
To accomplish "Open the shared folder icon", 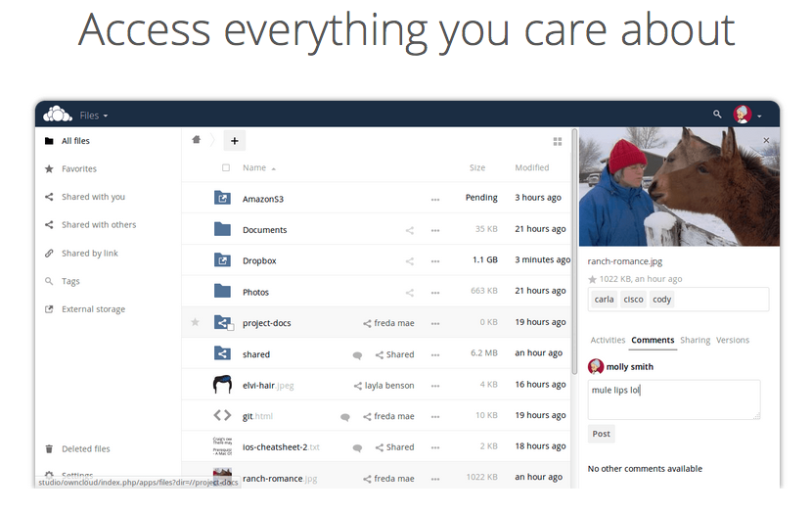I will tap(222, 353).
